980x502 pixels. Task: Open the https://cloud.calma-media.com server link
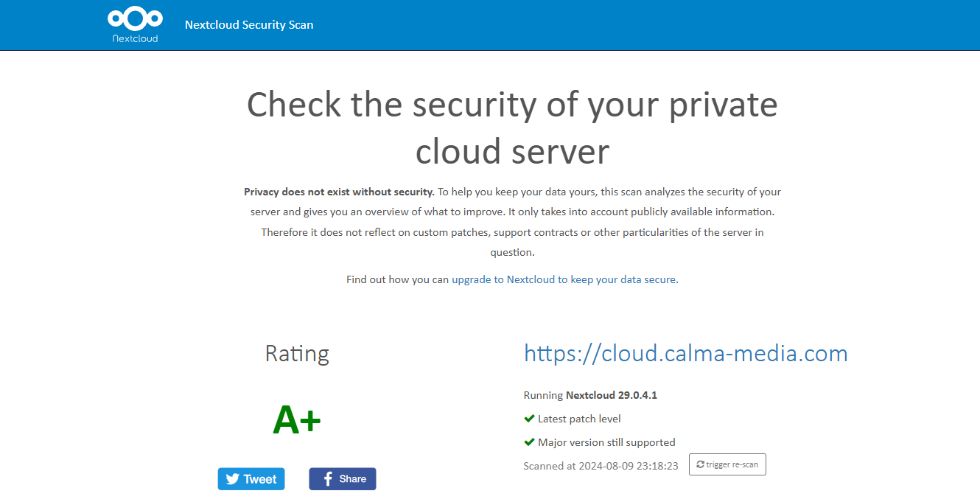point(686,353)
